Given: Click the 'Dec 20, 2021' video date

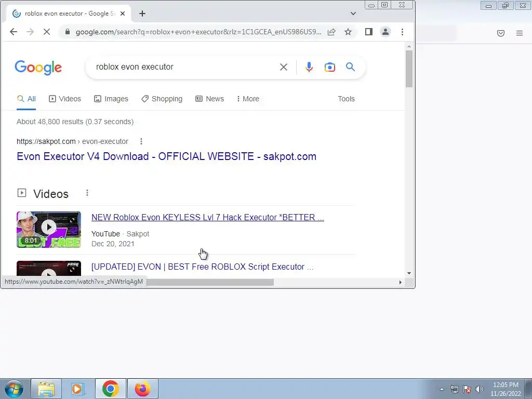Looking at the screenshot, I should click(x=113, y=244).
